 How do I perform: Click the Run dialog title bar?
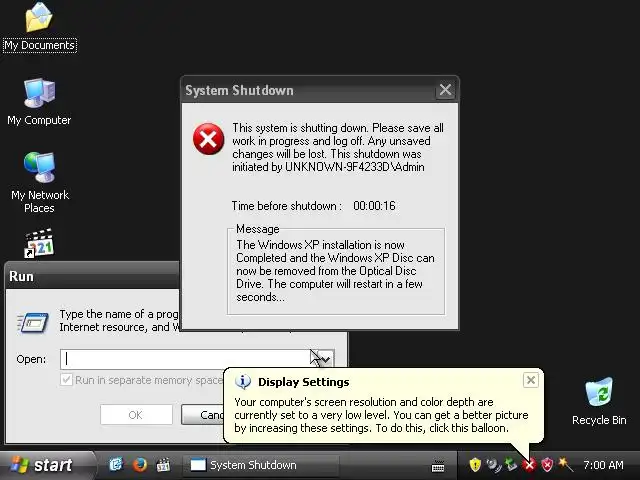(x=92, y=276)
